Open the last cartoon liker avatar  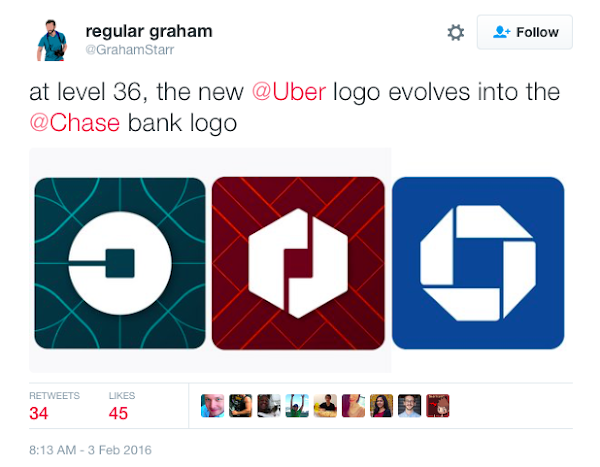[438, 406]
